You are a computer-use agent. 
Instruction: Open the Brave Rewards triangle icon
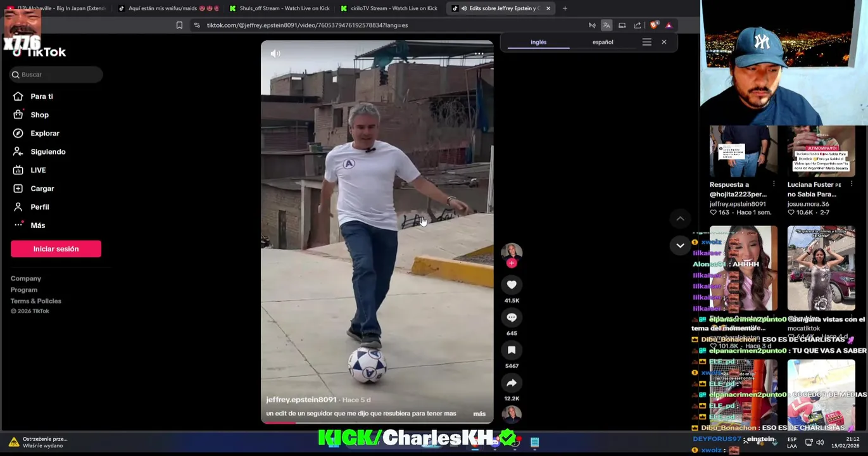point(669,25)
